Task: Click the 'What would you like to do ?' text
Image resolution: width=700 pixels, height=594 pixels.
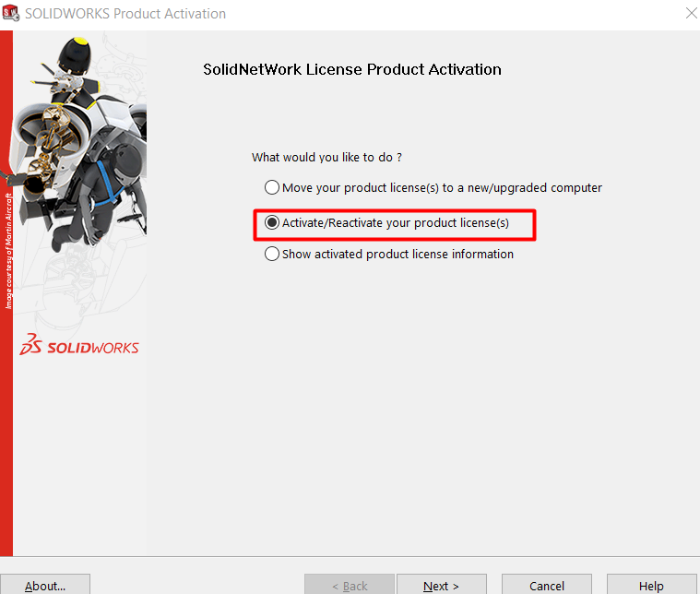Action: tap(326, 157)
